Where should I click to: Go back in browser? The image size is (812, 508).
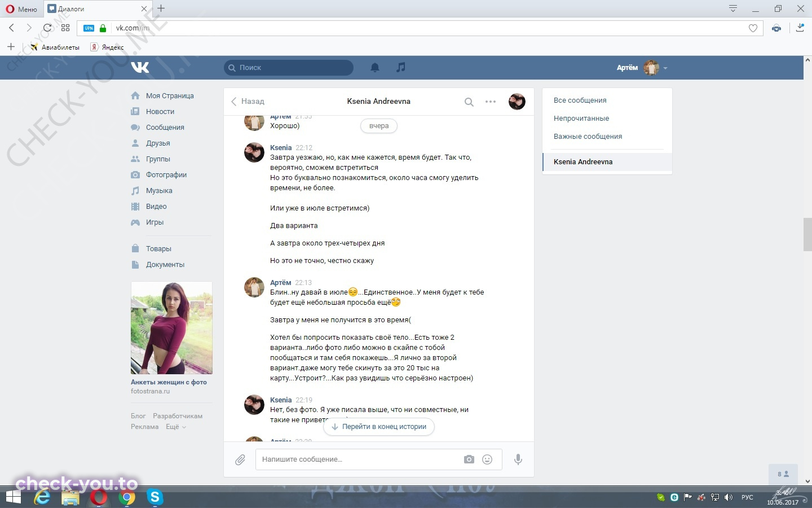[12, 28]
